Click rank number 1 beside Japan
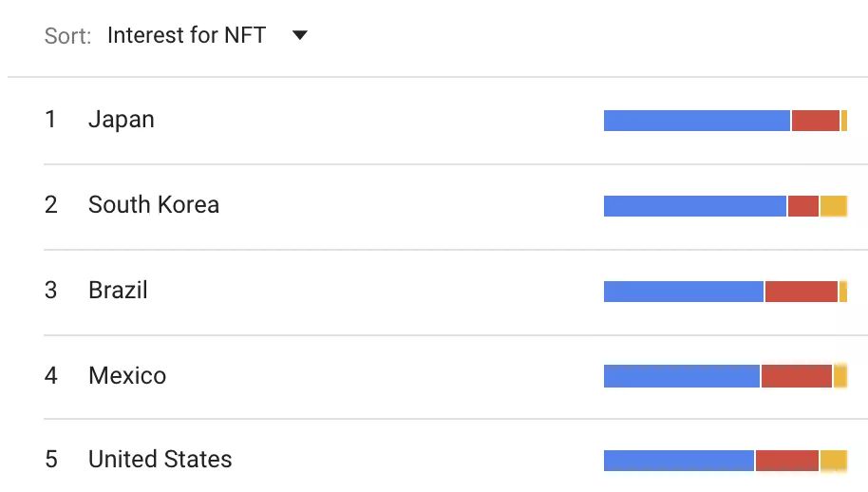This screenshot has width=868, height=492. tap(50, 120)
